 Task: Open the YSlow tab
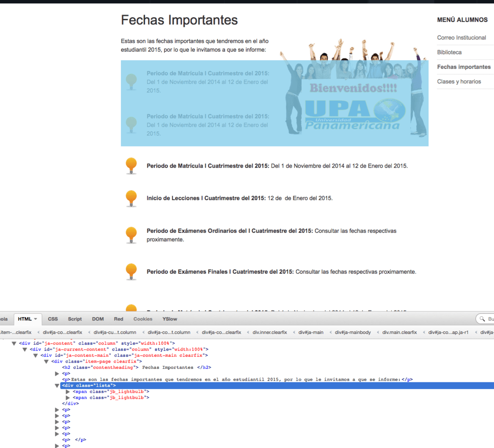169,319
